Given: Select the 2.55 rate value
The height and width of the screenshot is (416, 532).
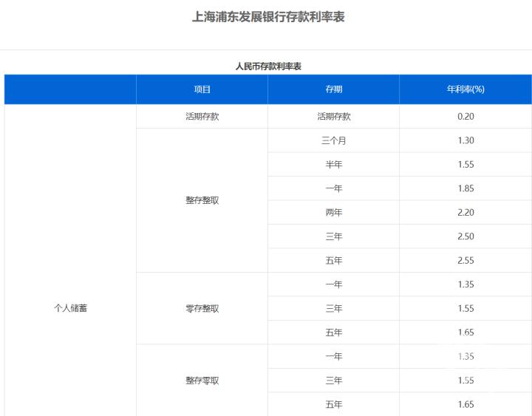Looking at the screenshot, I should tap(465, 261).
